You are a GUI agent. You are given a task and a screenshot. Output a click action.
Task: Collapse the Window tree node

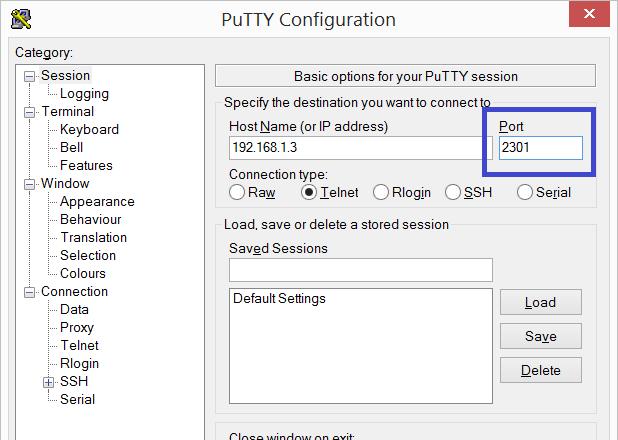tap(29, 184)
